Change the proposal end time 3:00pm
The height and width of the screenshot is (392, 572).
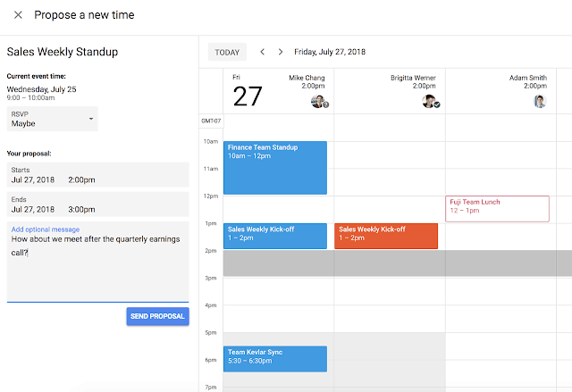coord(81,210)
